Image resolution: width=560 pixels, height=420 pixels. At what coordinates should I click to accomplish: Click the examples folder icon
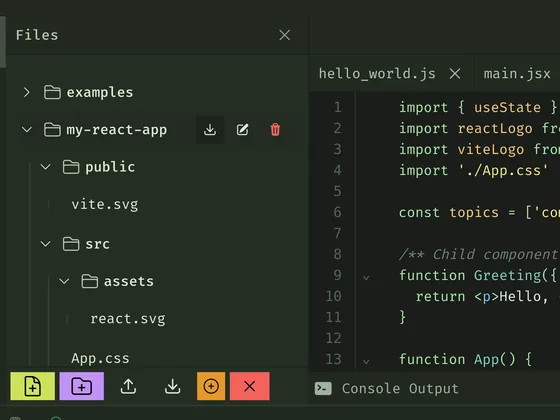[52, 92]
